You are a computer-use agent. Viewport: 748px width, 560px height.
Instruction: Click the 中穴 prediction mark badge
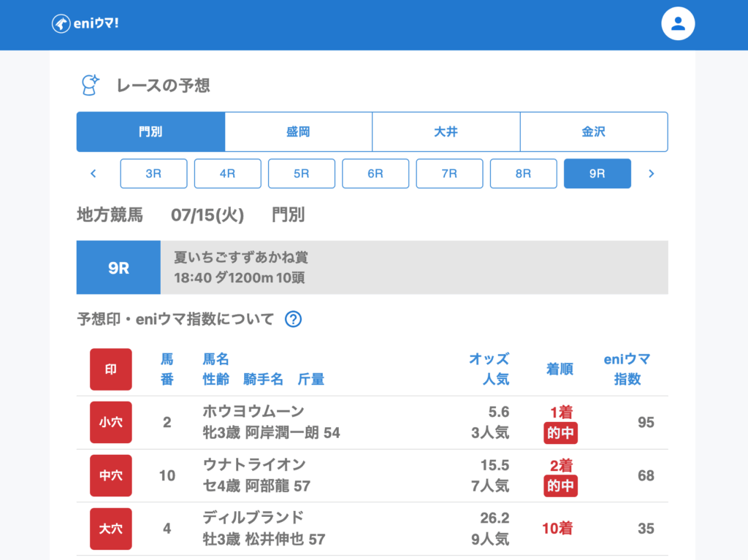tap(111, 475)
